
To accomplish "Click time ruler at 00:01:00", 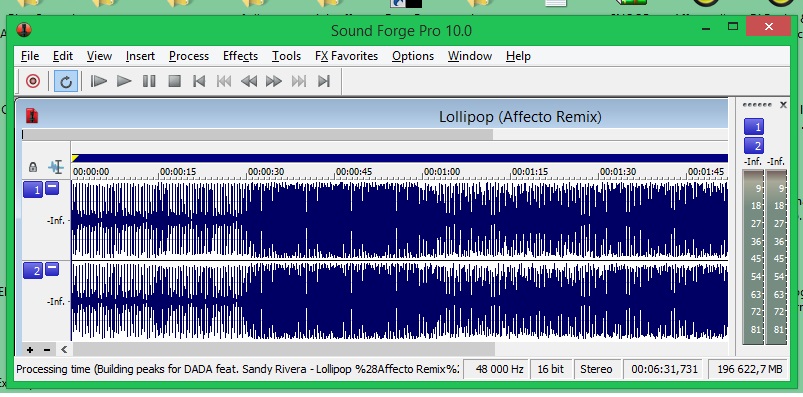I will 441,172.
